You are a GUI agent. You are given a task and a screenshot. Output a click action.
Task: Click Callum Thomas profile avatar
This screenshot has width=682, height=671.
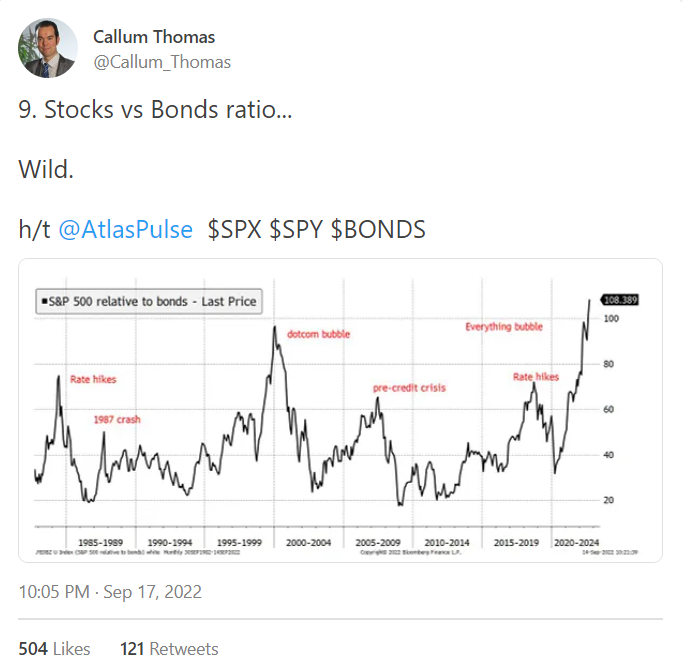pyautogui.click(x=48, y=48)
